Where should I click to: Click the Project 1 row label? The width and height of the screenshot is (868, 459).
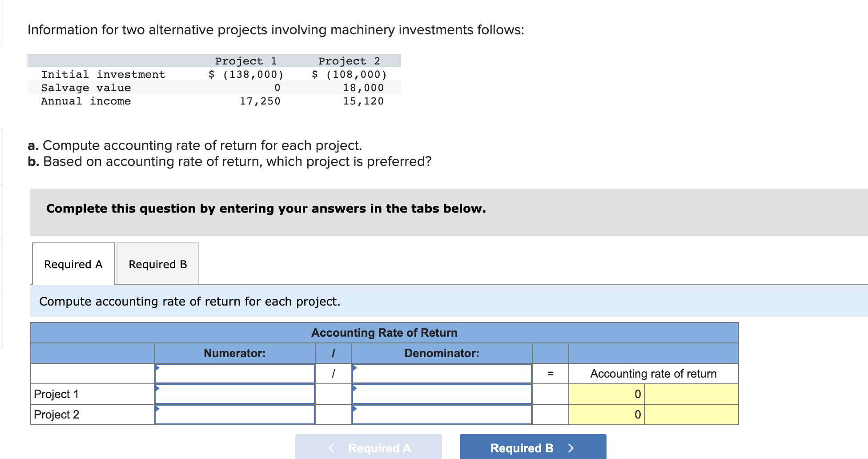pyautogui.click(x=56, y=394)
